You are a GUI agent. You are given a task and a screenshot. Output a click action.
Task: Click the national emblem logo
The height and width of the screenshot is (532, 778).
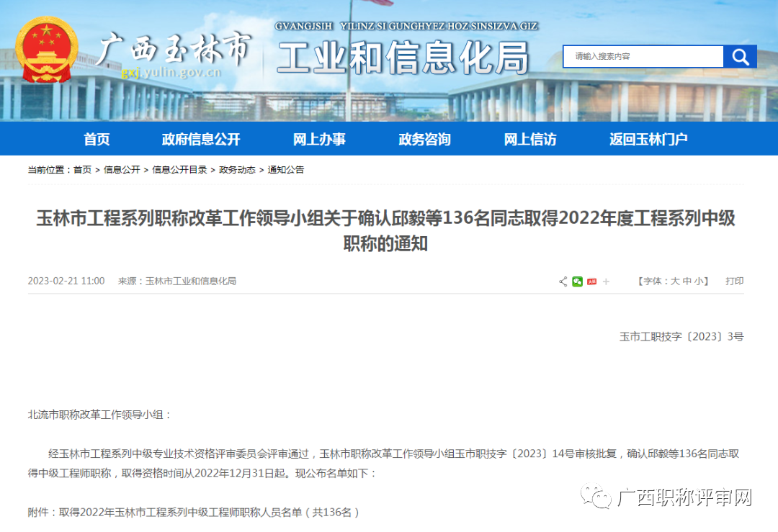46,50
